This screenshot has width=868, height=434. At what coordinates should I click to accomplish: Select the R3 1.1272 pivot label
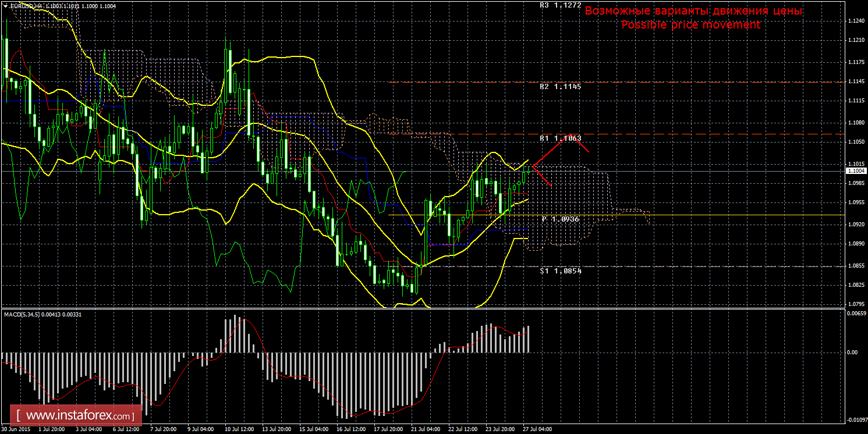[560, 5]
